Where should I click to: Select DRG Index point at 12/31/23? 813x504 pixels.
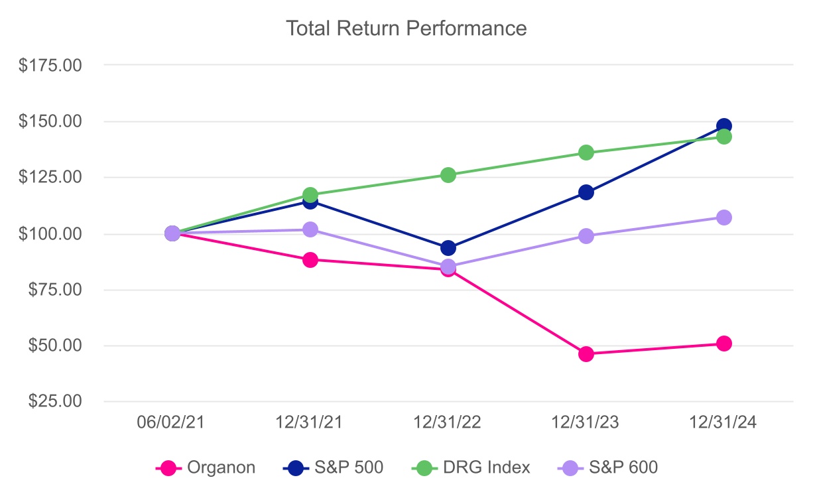[586, 153]
